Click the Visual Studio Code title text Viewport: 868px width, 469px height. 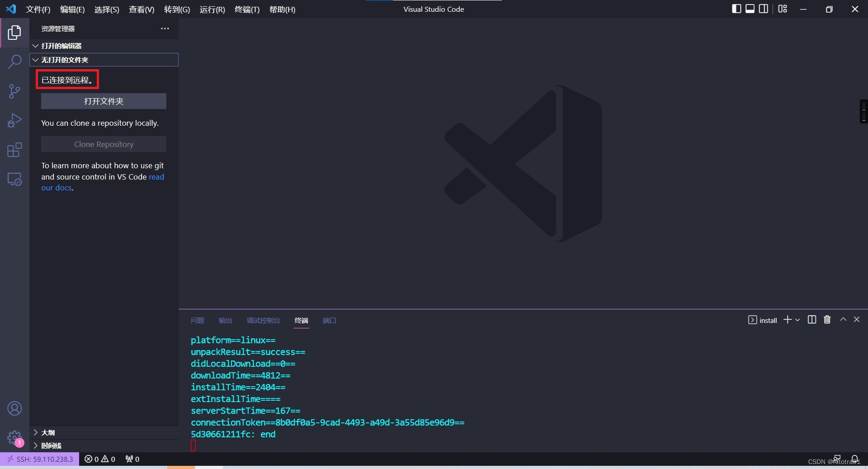[x=434, y=9]
